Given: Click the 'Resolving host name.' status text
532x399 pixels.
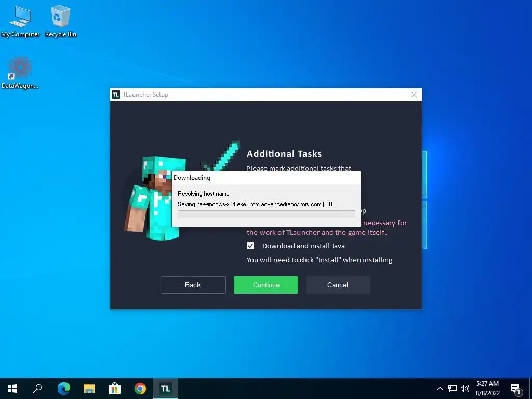Looking at the screenshot, I should (204, 194).
